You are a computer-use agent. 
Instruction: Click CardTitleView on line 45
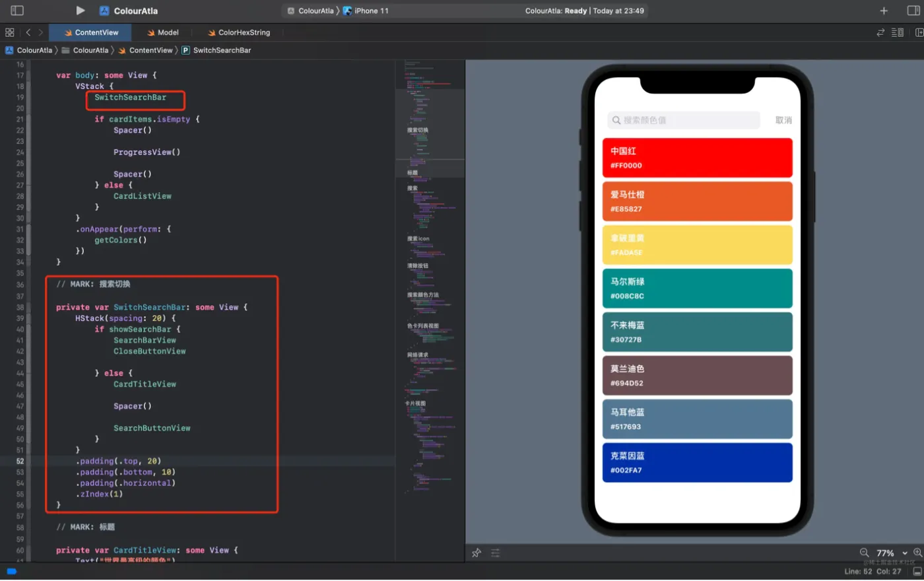click(x=145, y=384)
